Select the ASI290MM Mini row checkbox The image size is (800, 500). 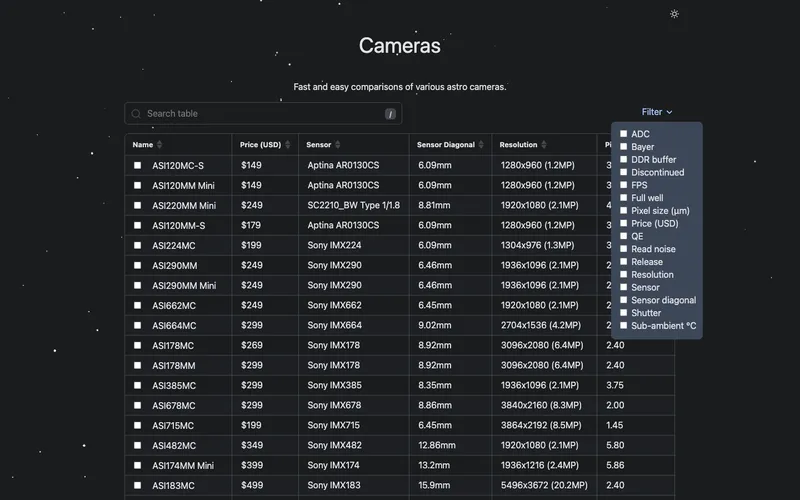point(137,285)
